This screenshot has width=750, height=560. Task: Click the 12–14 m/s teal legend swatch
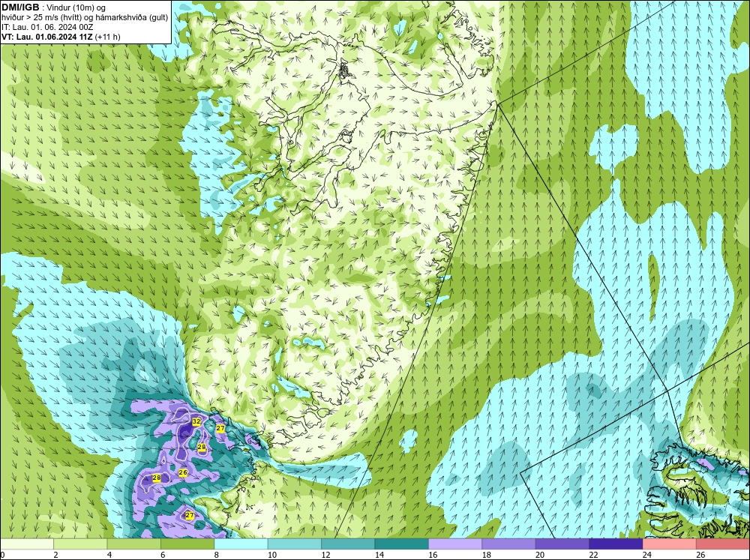point(348,544)
